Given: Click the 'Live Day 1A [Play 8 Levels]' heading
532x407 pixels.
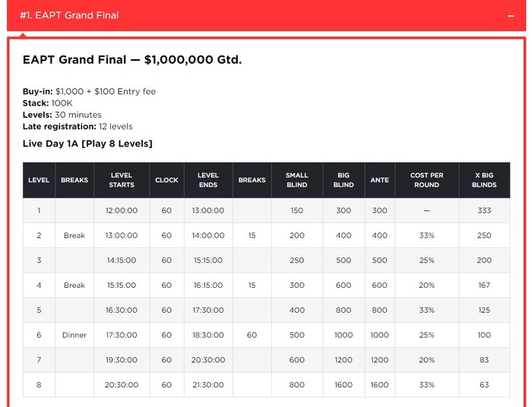Looking at the screenshot, I should (x=87, y=144).
